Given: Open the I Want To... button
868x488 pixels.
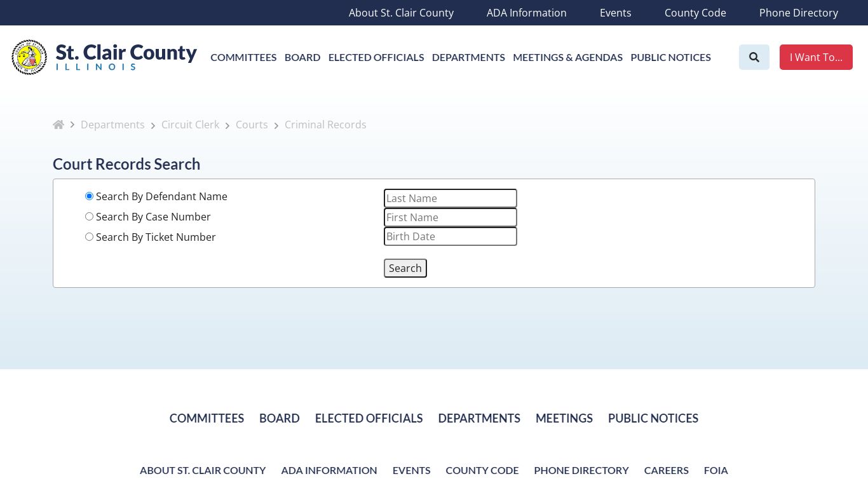Looking at the screenshot, I should (x=816, y=57).
